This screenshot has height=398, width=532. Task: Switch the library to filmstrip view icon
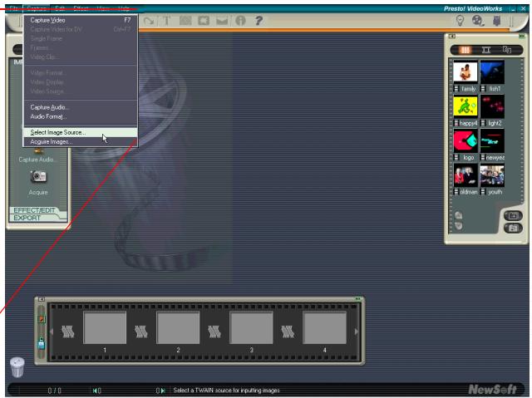[x=486, y=50]
